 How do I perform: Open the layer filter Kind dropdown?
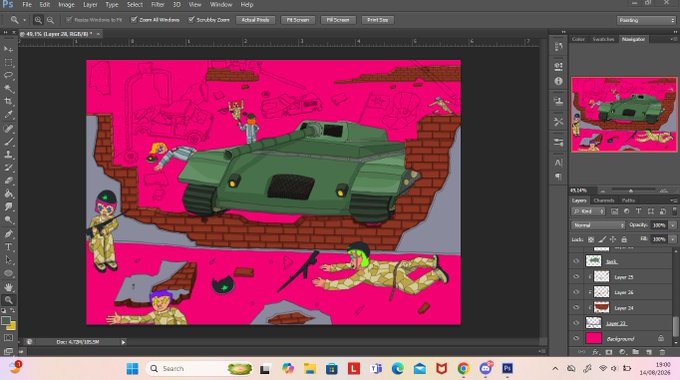(x=588, y=211)
